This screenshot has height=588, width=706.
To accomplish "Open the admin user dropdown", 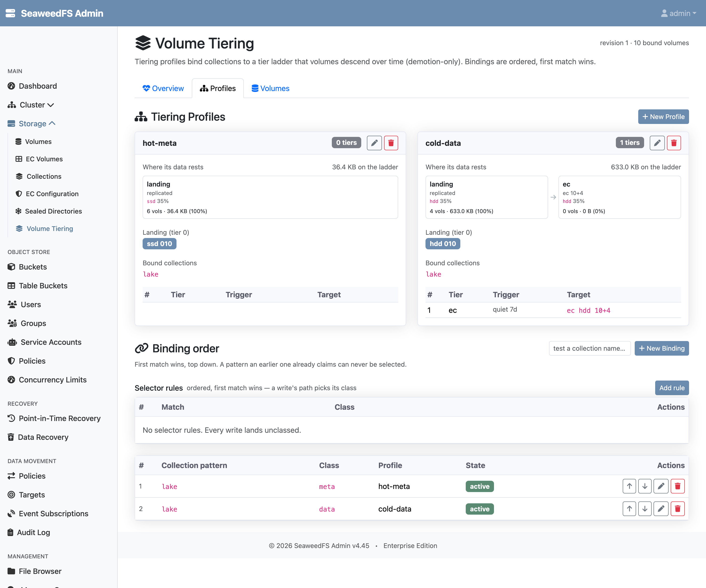I will [678, 13].
